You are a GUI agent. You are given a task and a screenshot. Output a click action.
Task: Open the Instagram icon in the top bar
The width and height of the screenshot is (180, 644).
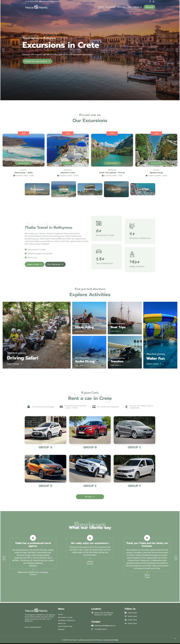[153, 1]
